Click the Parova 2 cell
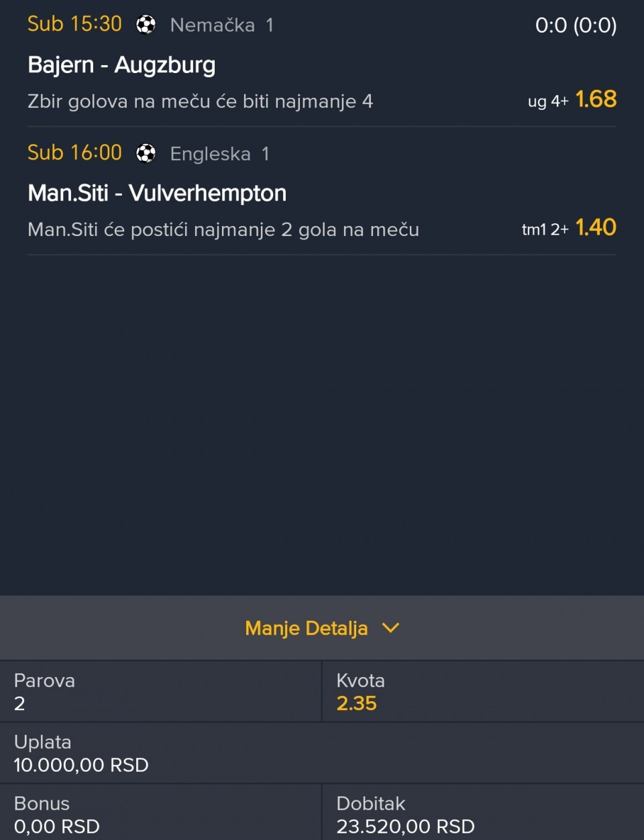Viewport: 644px width, 840px height. pyautogui.click(x=161, y=691)
